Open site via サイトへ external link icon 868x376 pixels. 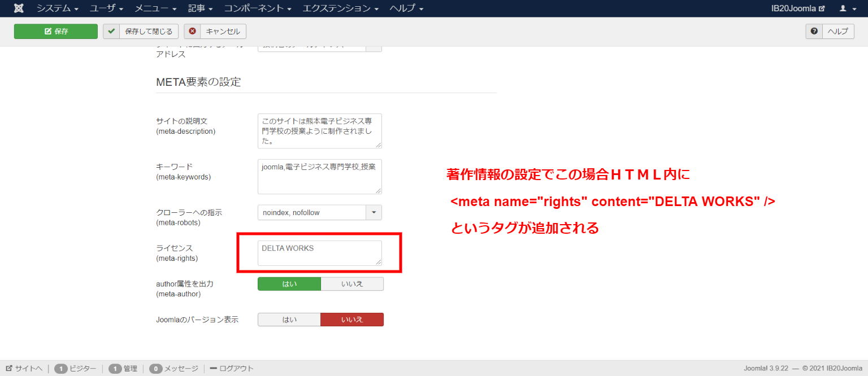(x=9, y=369)
